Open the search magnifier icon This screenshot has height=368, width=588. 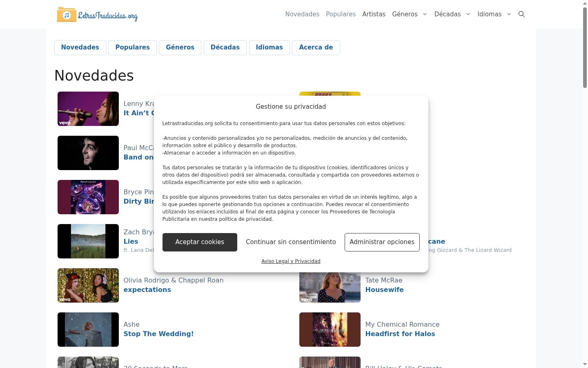pos(521,14)
